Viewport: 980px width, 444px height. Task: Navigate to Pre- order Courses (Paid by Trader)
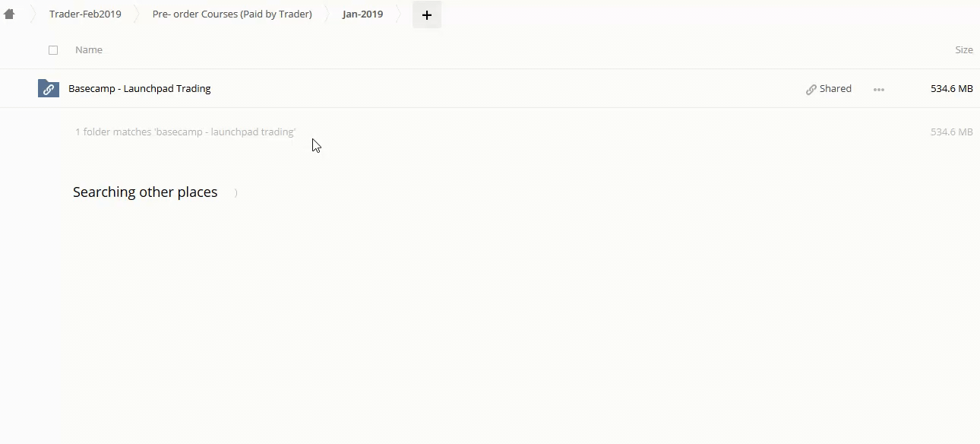click(x=232, y=14)
